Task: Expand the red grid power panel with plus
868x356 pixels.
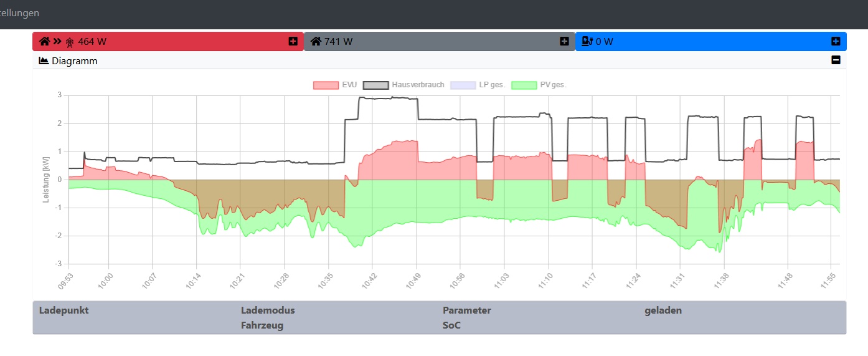Action: (x=293, y=42)
